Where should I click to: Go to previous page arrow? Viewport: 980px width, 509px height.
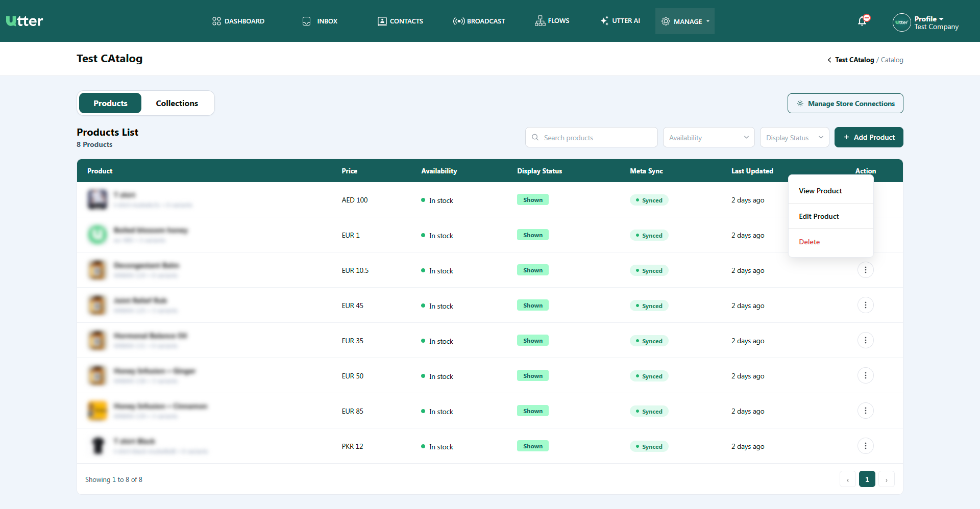point(847,479)
